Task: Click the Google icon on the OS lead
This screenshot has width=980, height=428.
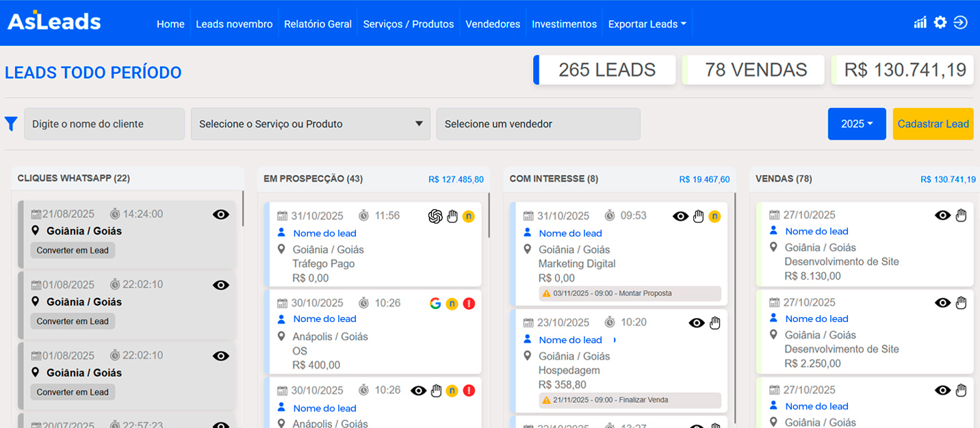Action: click(x=435, y=304)
